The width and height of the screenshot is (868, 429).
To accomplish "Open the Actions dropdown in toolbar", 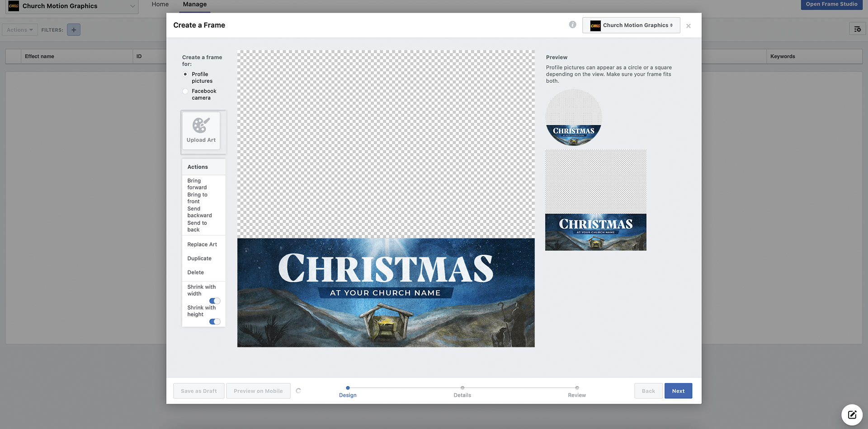I will point(20,30).
